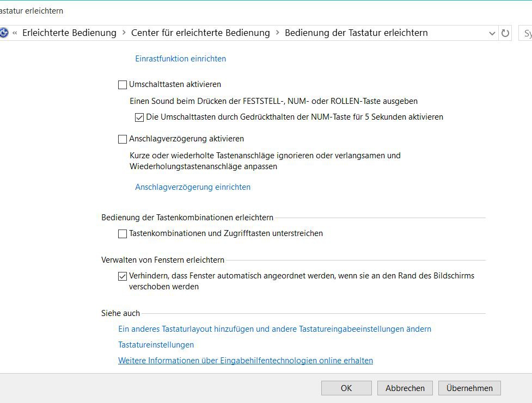Navigate to Center für erleichterte Bedienung
The height and width of the screenshot is (403, 532).
tap(200, 33)
